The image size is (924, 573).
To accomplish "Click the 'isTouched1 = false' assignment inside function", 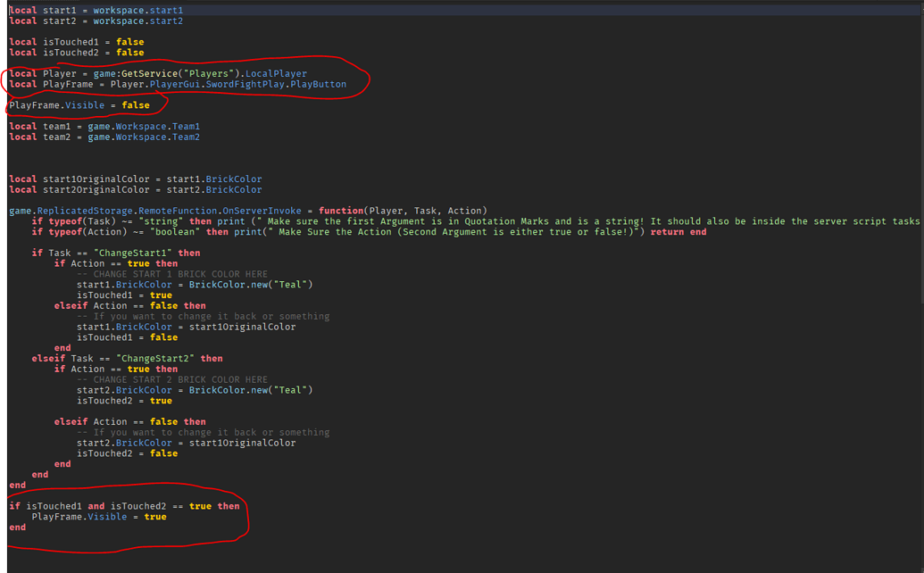I will click(x=128, y=337).
